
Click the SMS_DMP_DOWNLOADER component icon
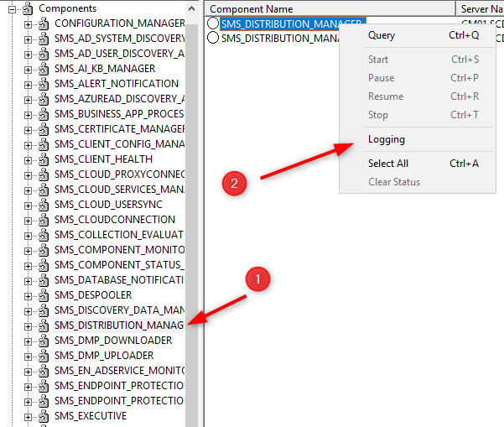point(44,341)
